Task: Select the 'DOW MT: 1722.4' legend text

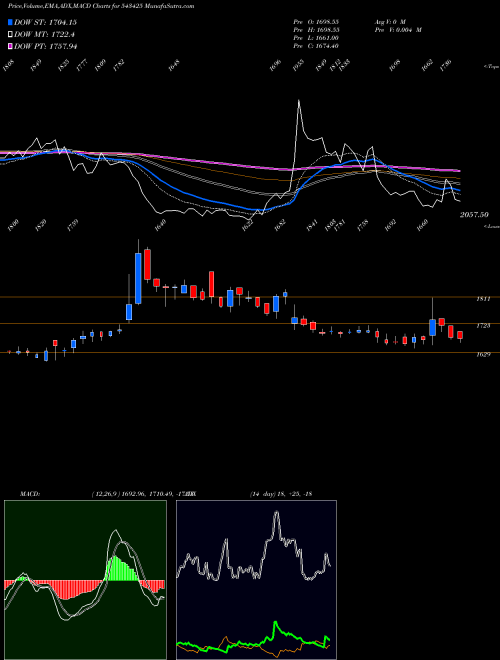Action: point(45,35)
